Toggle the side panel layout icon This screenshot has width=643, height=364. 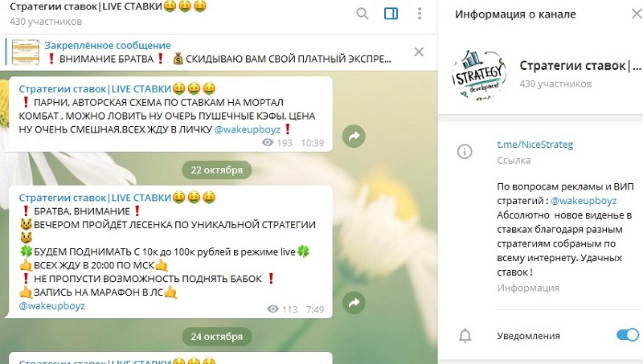(x=391, y=14)
